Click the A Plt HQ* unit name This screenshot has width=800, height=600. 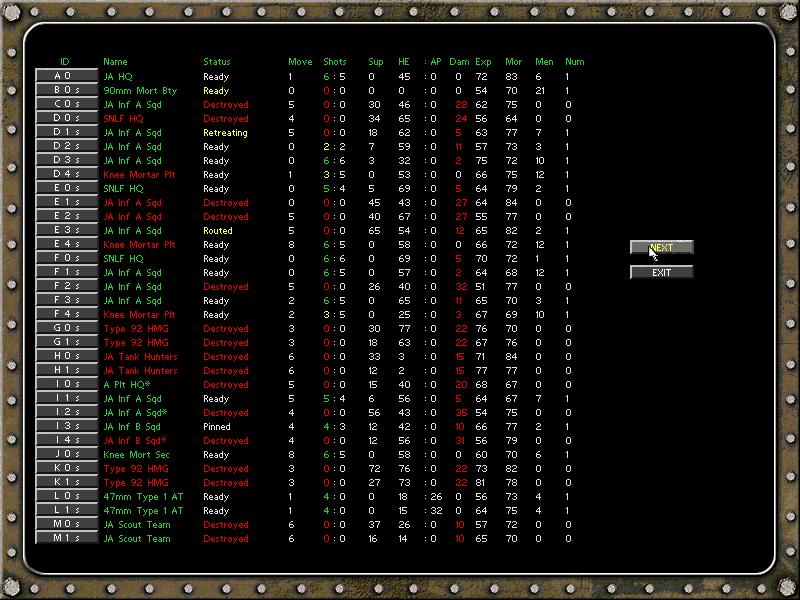coord(127,385)
